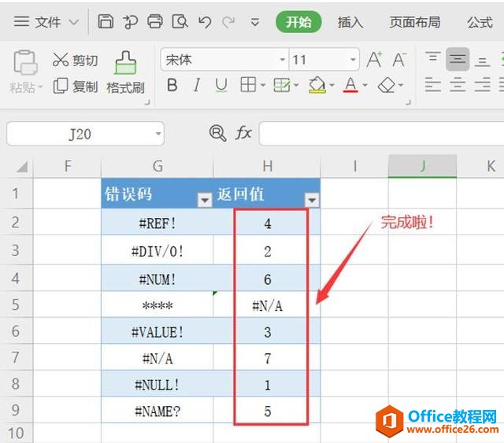Set top vertical alignment
Screen dimensions: 504x443
(433, 57)
